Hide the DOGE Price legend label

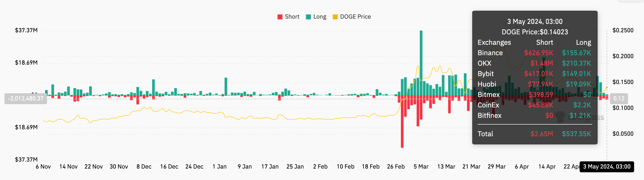point(355,17)
